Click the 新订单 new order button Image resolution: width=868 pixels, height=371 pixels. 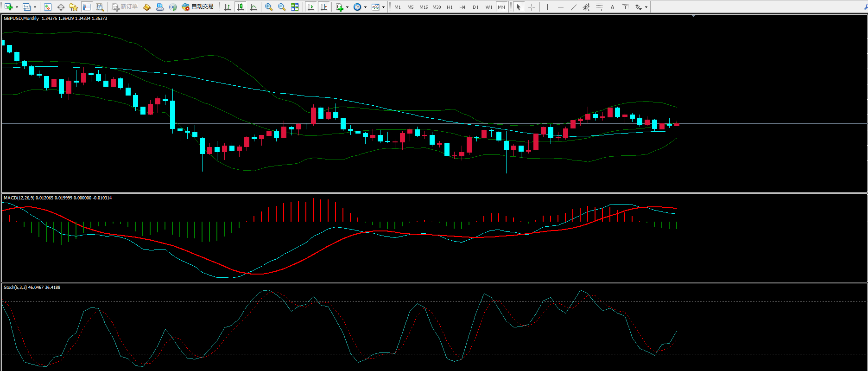tap(125, 7)
